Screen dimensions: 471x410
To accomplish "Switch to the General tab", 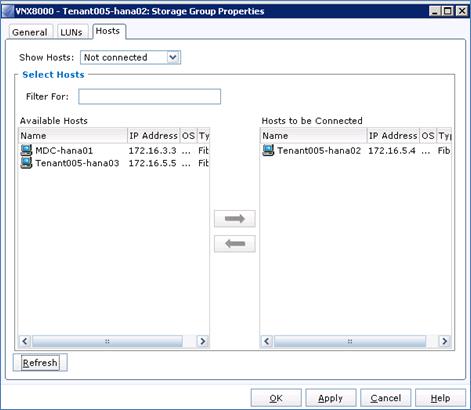I will click(30, 32).
